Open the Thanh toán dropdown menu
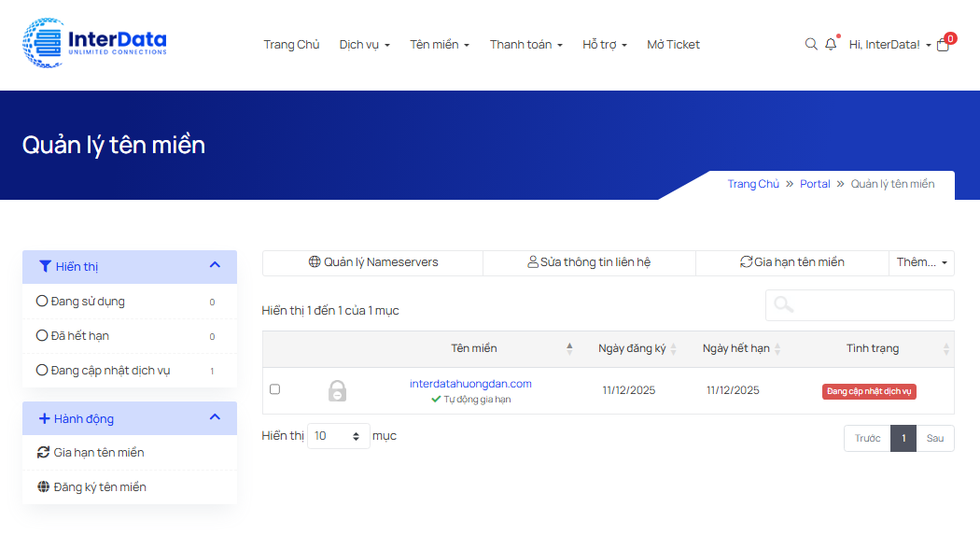The width and height of the screenshot is (980, 535). [525, 45]
